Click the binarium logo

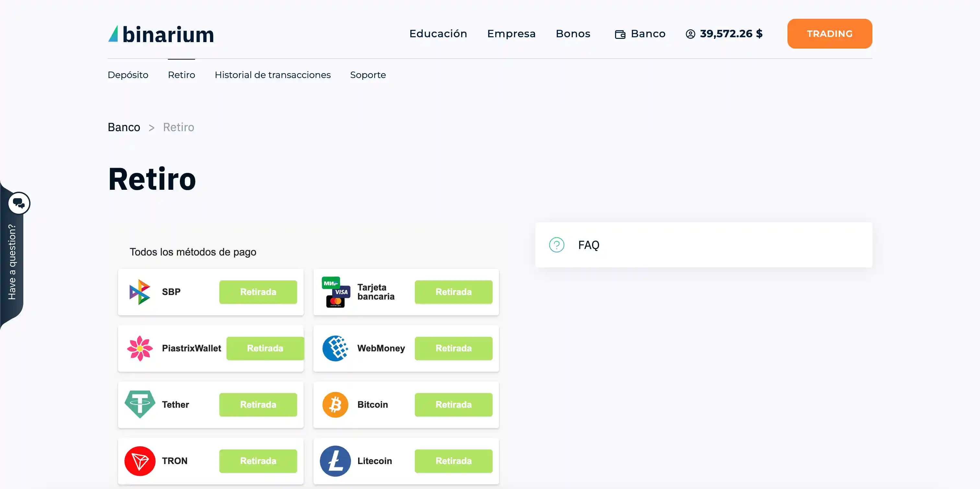[x=161, y=34]
